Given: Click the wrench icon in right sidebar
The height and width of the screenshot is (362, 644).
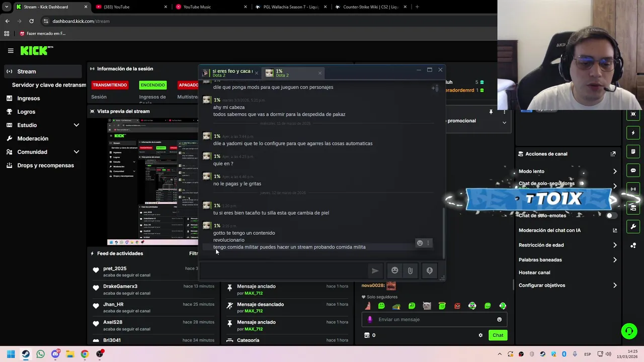Looking at the screenshot, I should click(x=633, y=226).
